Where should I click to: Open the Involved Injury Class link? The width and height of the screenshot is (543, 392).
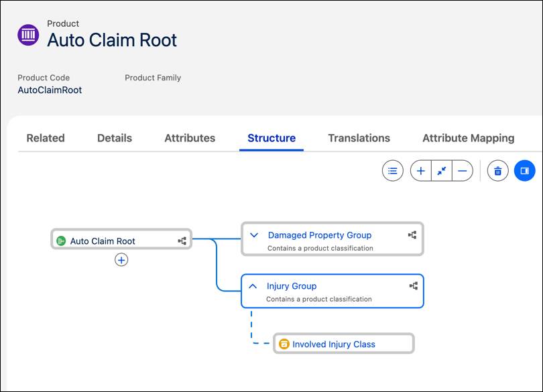[x=334, y=344]
